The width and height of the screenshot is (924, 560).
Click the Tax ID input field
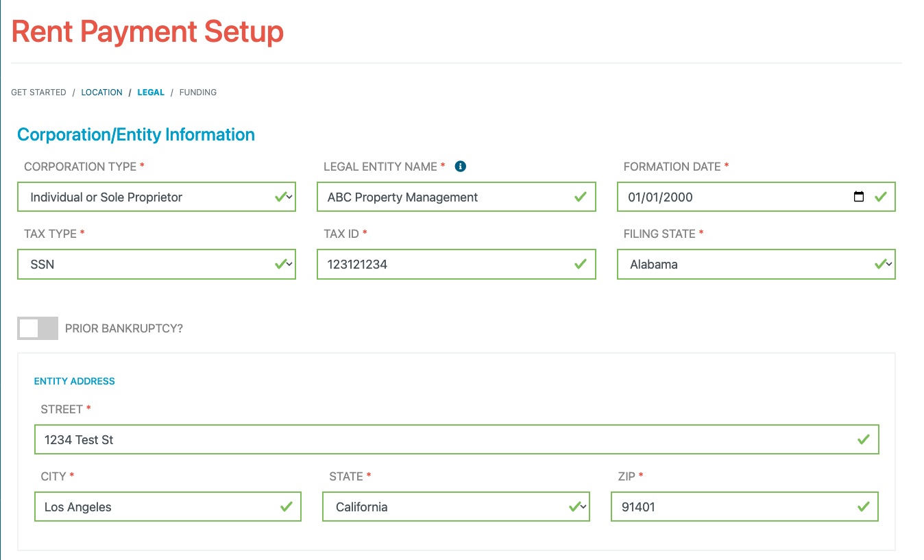tap(457, 264)
